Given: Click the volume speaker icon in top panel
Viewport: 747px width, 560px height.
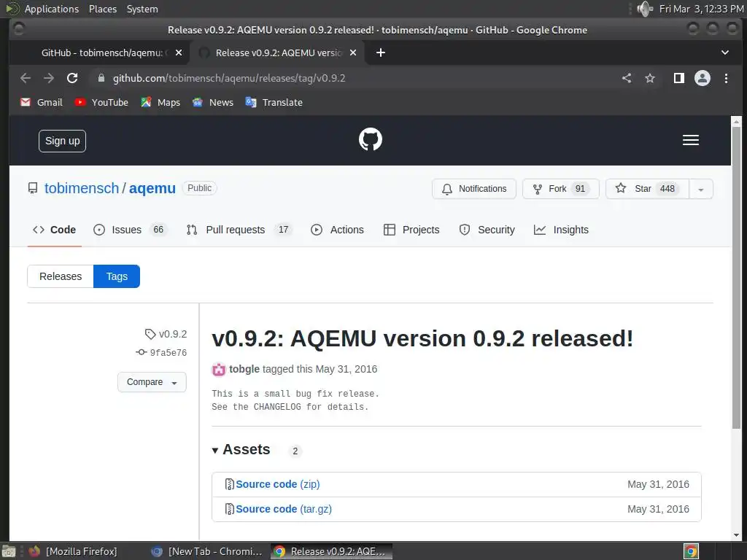Looking at the screenshot, I should click(644, 9).
